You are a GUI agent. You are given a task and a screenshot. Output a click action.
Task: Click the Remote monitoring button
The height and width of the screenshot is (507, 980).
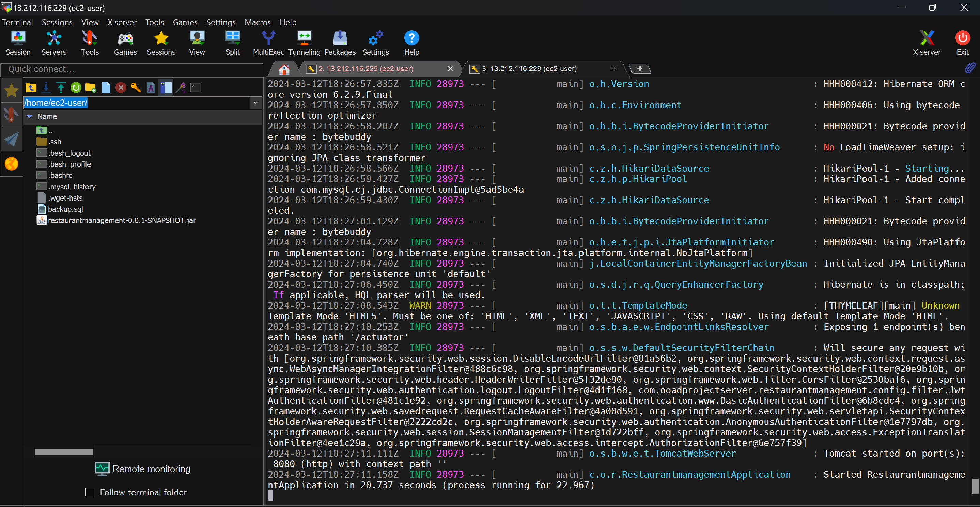click(142, 469)
